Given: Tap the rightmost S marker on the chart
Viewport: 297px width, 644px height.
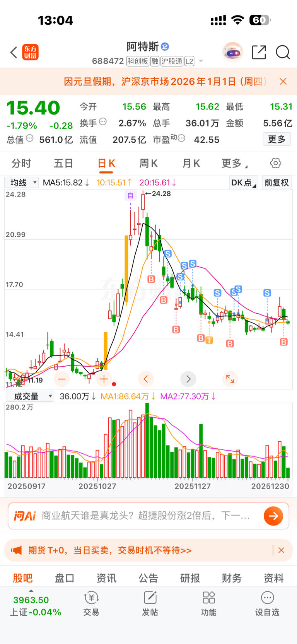Looking at the screenshot, I should pos(267,293).
